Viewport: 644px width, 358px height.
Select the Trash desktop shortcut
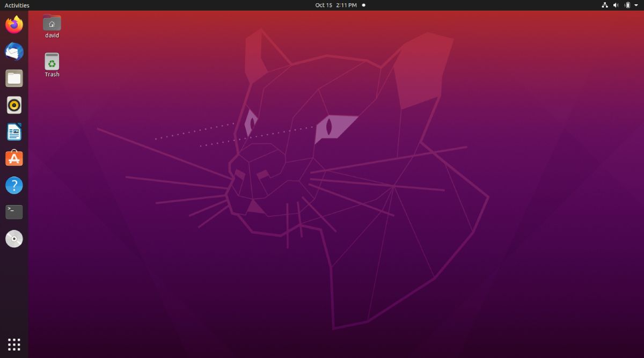(52, 61)
